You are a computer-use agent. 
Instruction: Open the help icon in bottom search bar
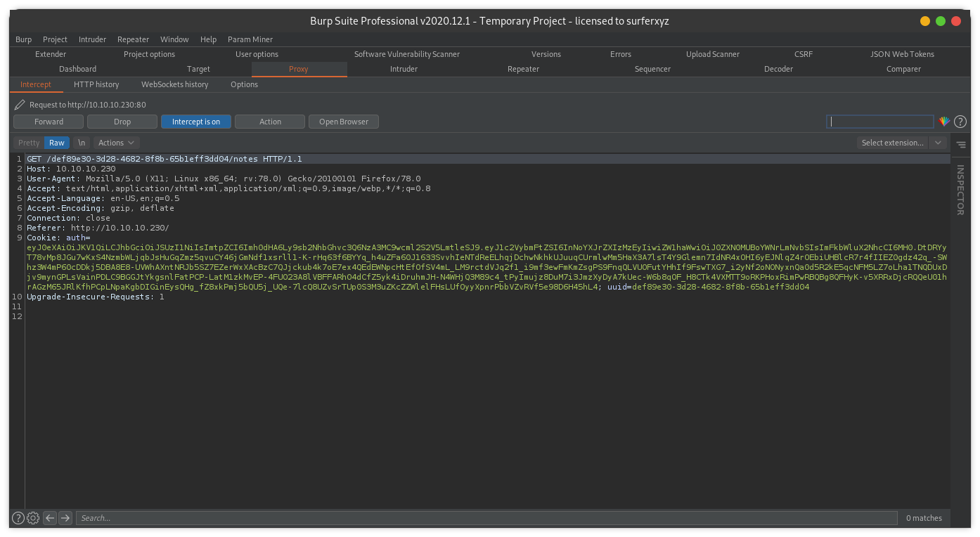[18, 518]
